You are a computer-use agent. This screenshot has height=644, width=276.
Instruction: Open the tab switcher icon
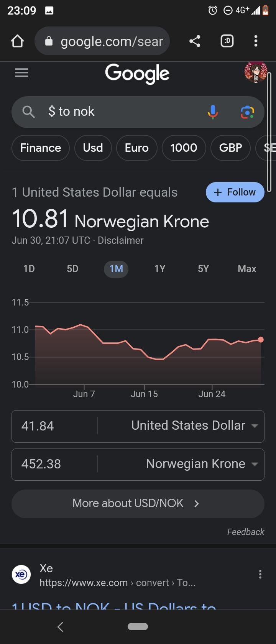[227, 41]
